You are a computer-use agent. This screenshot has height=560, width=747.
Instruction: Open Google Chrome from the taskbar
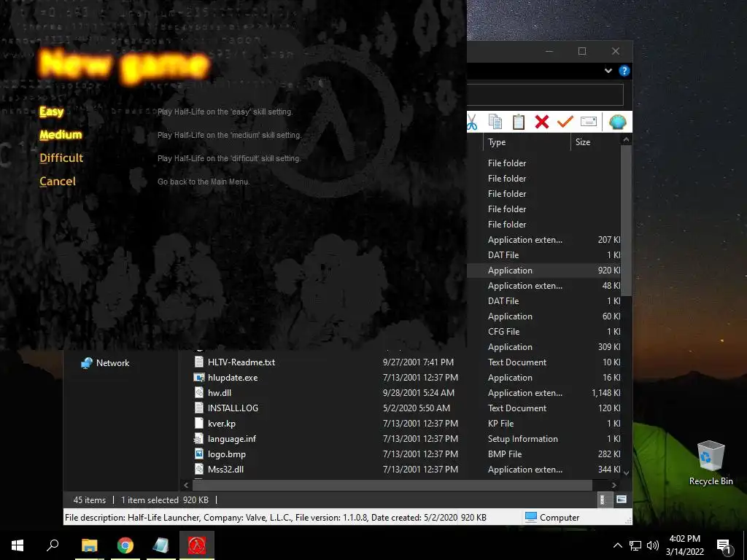tap(125, 545)
